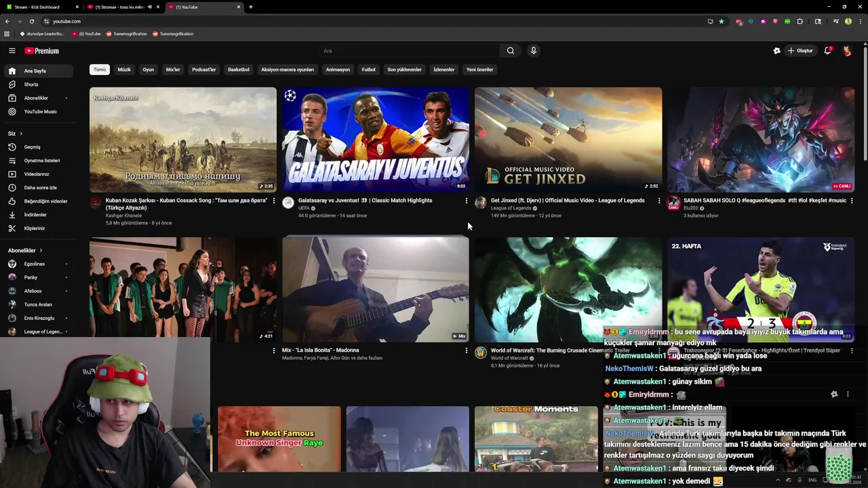Click the search magnifier button

click(x=511, y=51)
